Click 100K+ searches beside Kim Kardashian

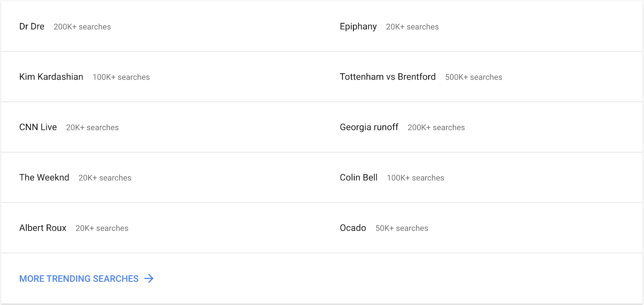[x=121, y=77]
